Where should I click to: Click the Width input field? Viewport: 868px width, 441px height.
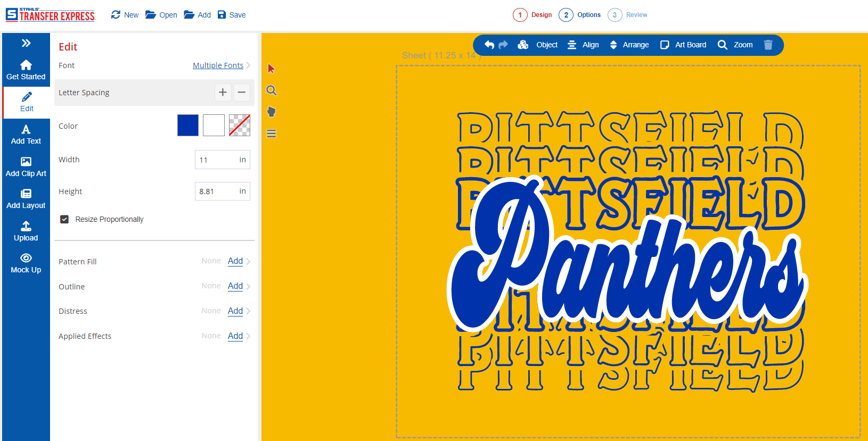click(x=217, y=160)
